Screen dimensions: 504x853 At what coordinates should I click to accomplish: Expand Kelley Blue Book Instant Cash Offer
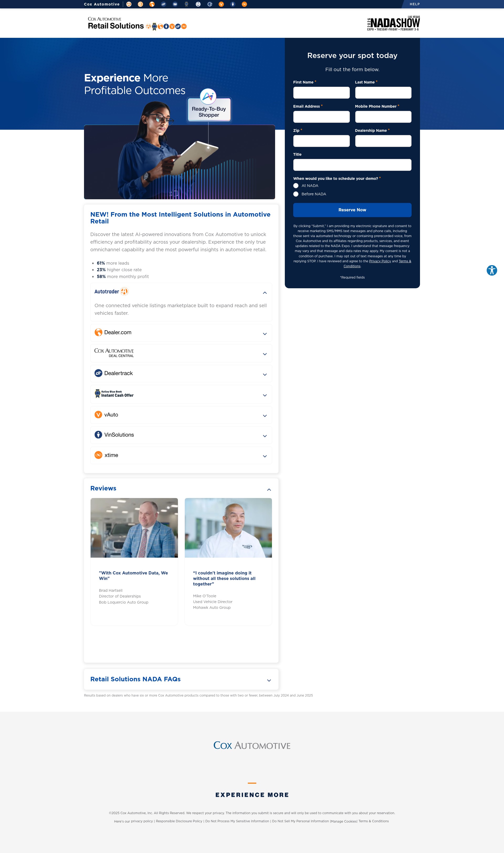coord(181,394)
